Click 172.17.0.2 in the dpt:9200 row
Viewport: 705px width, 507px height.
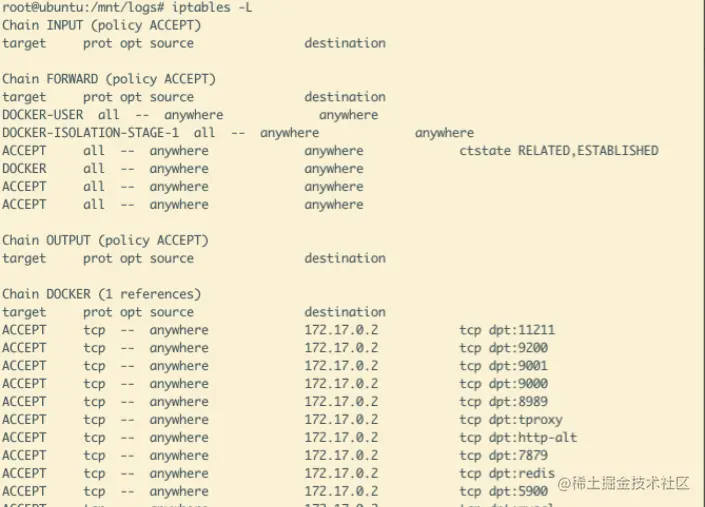click(x=341, y=348)
